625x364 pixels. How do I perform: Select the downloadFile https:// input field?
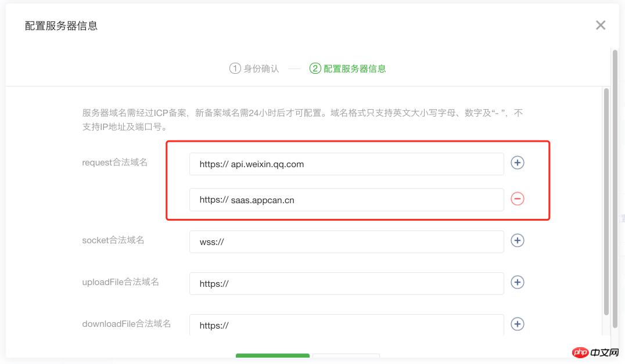coord(346,325)
